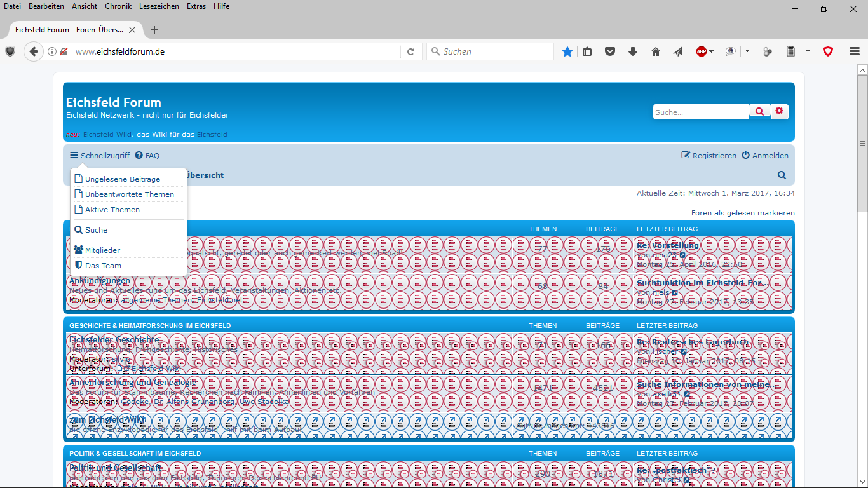The image size is (868, 488).
Task: Click into the forum Suche… text field
Action: tap(700, 112)
